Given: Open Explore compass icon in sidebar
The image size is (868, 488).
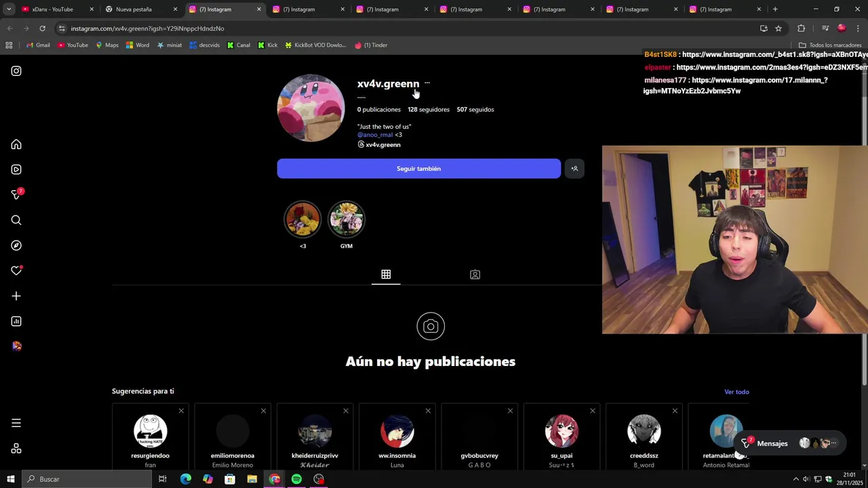Looking at the screenshot, I should pyautogui.click(x=16, y=245).
